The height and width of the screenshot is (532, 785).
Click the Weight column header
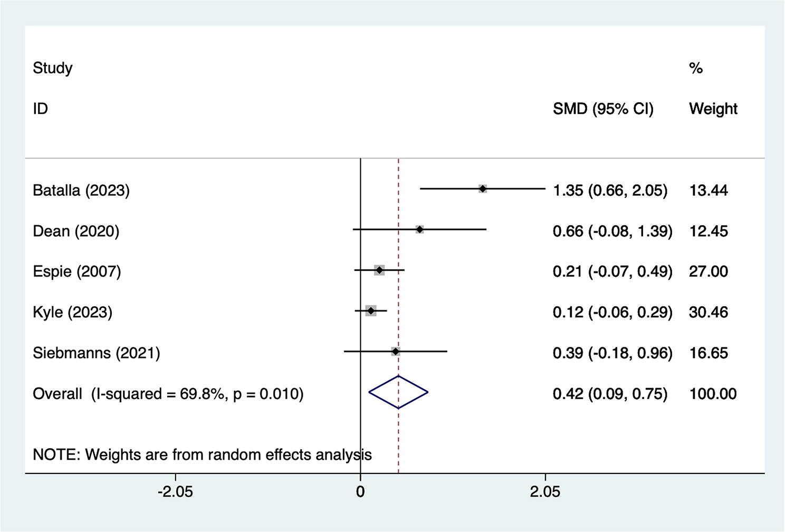(x=713, y=109)
